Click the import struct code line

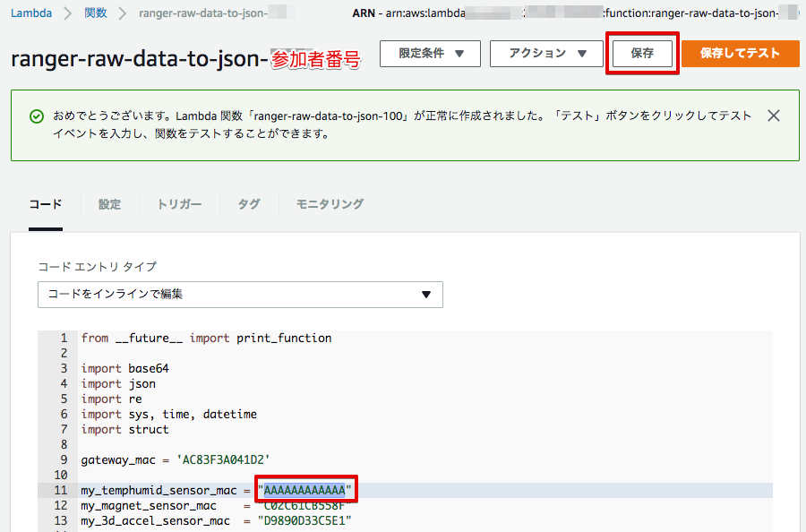point(124,429)
